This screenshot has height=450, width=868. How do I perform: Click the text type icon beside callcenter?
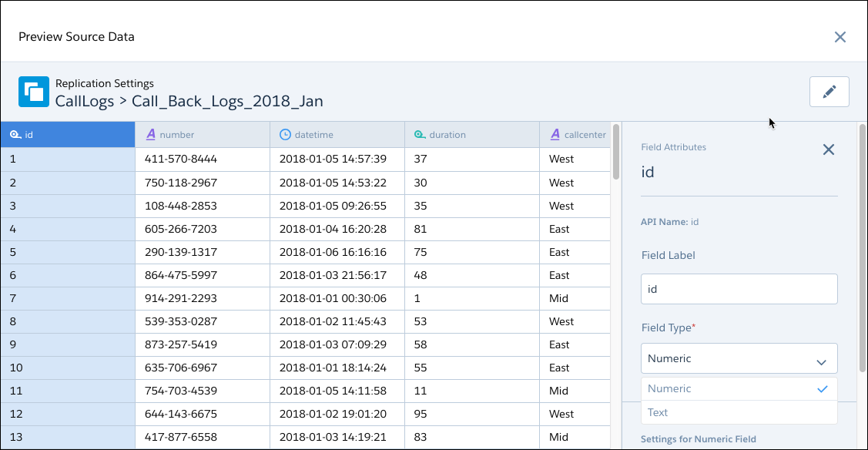(x=555, y=135)
